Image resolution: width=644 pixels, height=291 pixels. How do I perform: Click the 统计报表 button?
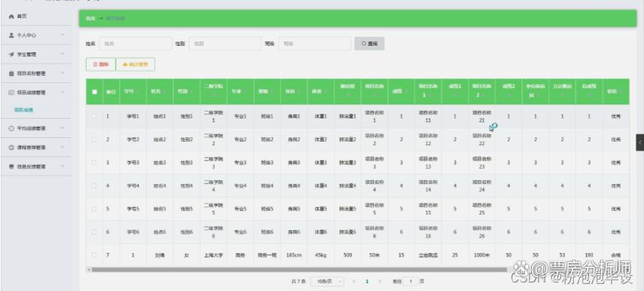point(136,64)
